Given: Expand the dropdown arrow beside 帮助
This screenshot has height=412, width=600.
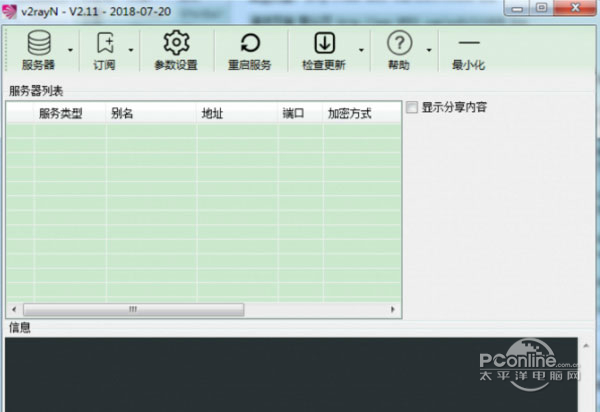Looking at the screenshot, I should click(429, 50).
